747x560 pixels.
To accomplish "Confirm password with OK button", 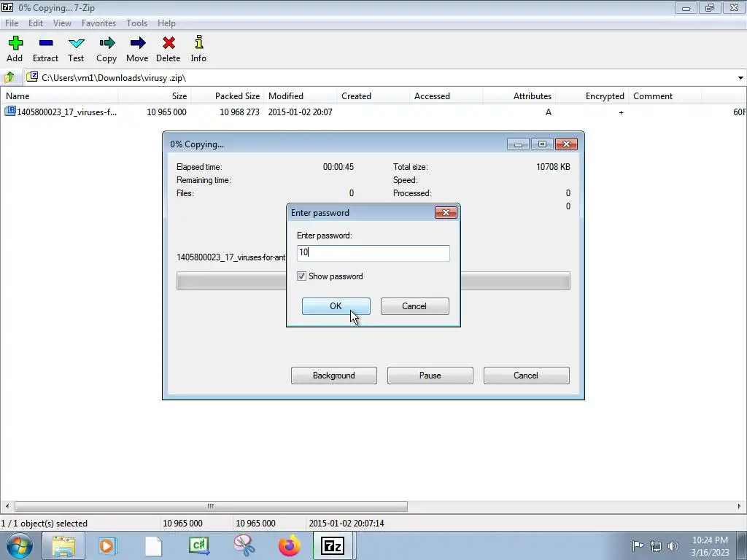I will pos(336,306).
